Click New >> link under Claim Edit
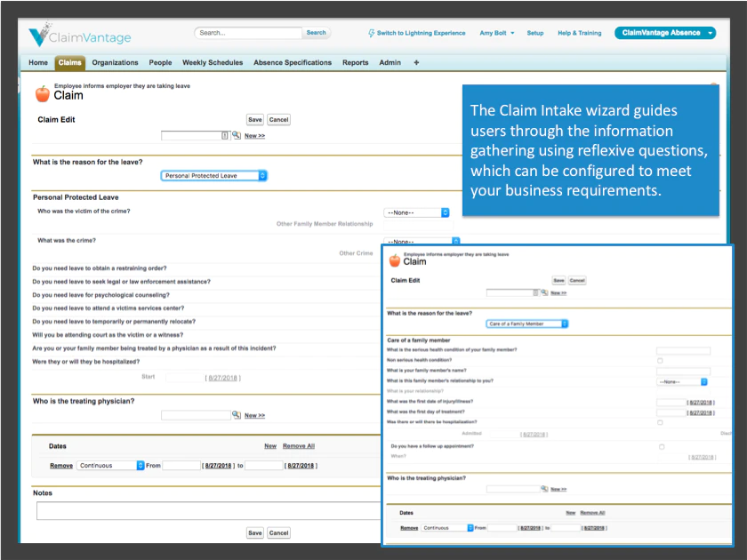This screenshot has width=747, height=560. click(x=255, y=136)
